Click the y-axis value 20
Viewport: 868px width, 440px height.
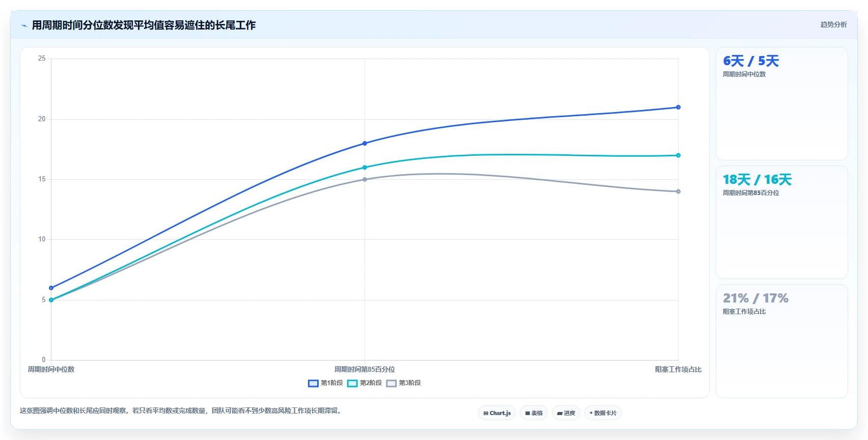(42, 119)
